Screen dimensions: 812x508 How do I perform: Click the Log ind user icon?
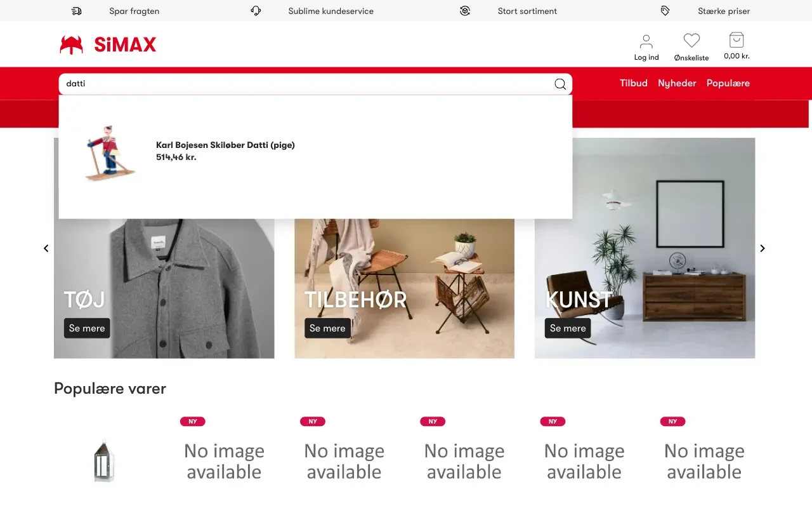(x=646, y=40)
